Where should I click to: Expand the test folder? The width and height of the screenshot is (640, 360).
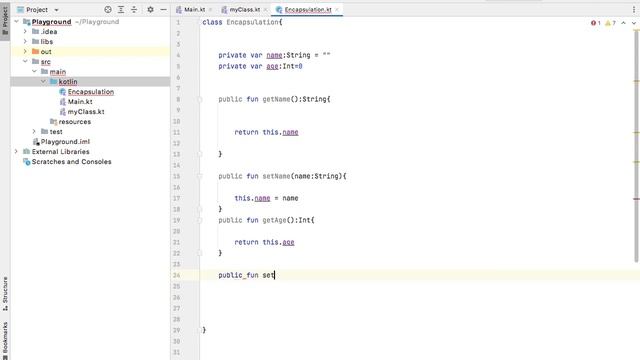34,131
